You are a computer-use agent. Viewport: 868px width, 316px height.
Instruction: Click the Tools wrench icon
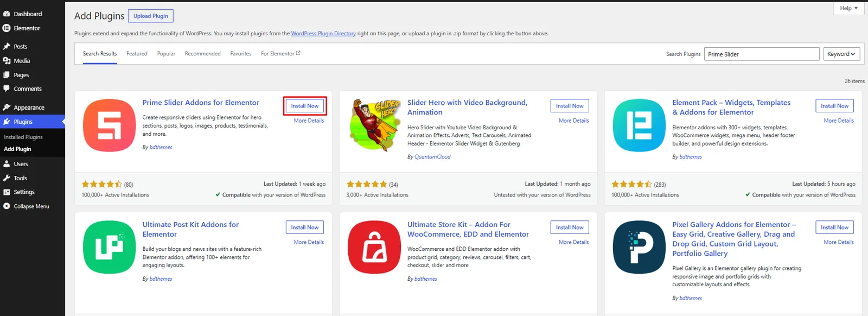click(x=7, y=178)
